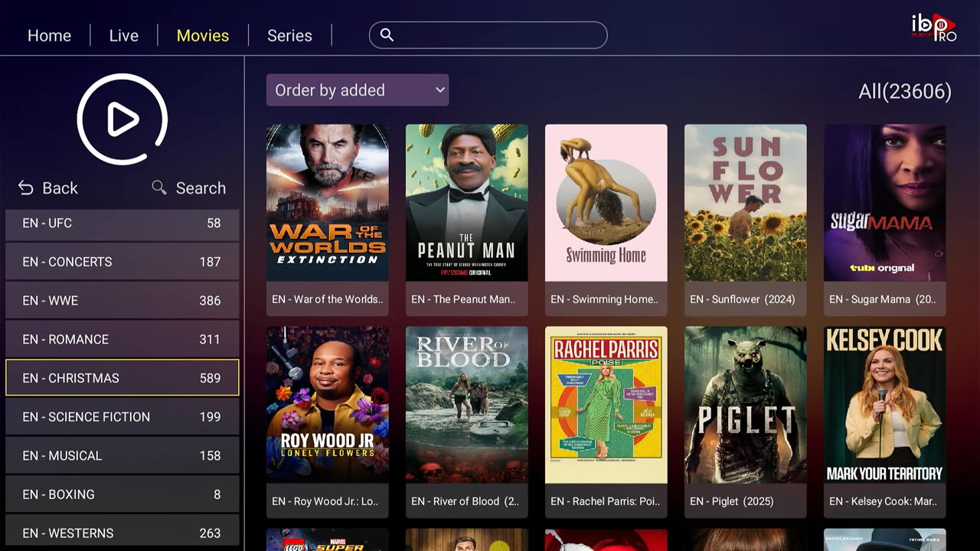Open the EN - CHRISTMAS category
This screenshot has width=980, height=551.
click(x=122, y=378)
